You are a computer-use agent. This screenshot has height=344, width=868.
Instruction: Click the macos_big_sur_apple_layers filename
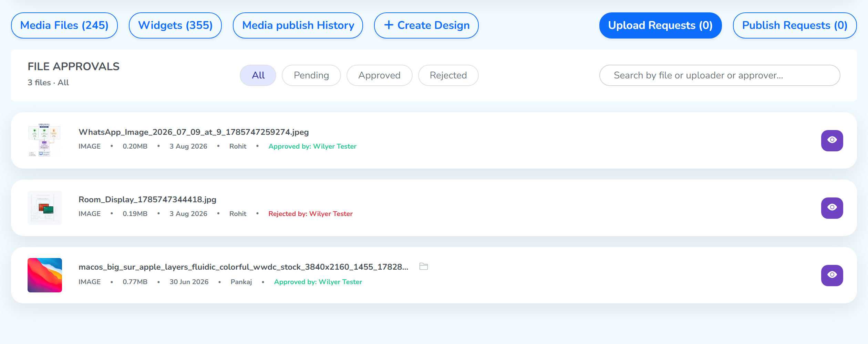click(244, 267)
